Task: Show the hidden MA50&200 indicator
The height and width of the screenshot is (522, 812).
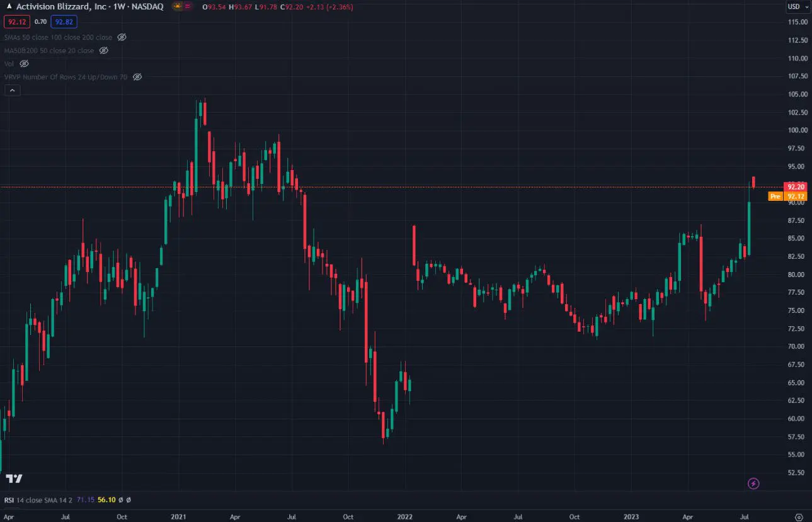Action: pos(104,50)
